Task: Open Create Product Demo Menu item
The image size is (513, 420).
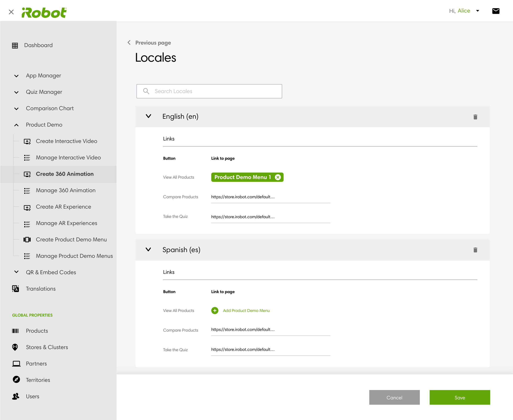Action: [71, 239]
